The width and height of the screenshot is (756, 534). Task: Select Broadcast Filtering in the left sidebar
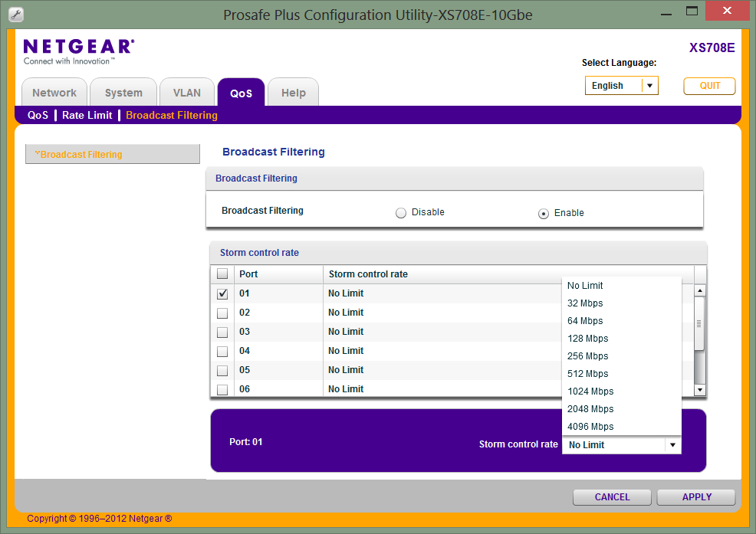coord(113,154)
